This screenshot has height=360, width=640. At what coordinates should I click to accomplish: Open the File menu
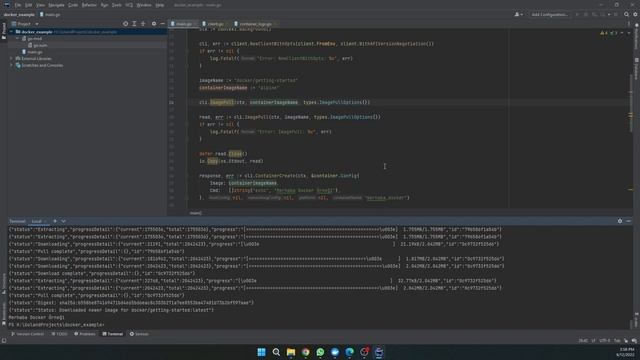click(x=18, y=5)
